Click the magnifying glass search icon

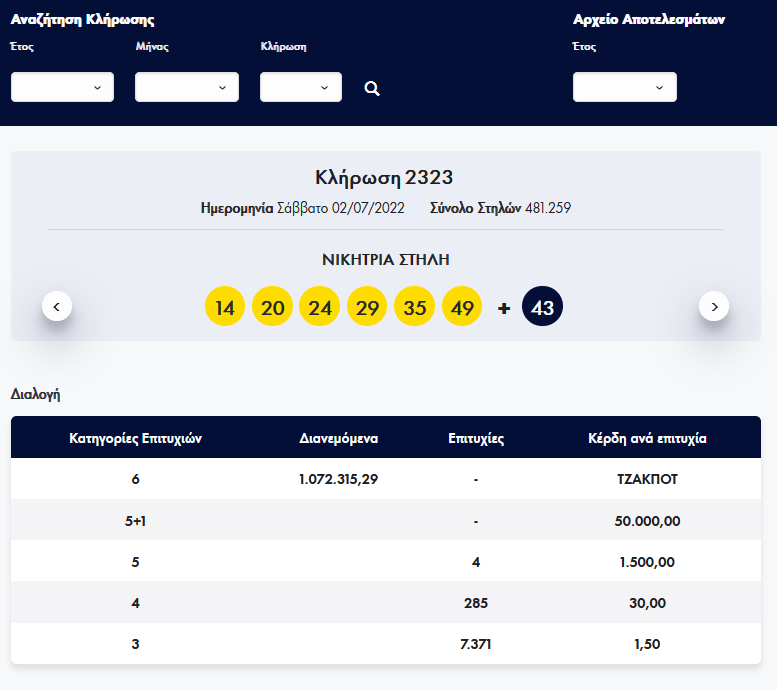(372, 88)
